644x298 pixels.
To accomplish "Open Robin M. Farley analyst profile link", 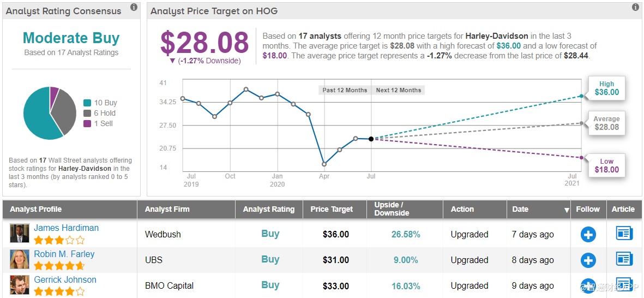I will pyautogui.click(x=64, y=254).
